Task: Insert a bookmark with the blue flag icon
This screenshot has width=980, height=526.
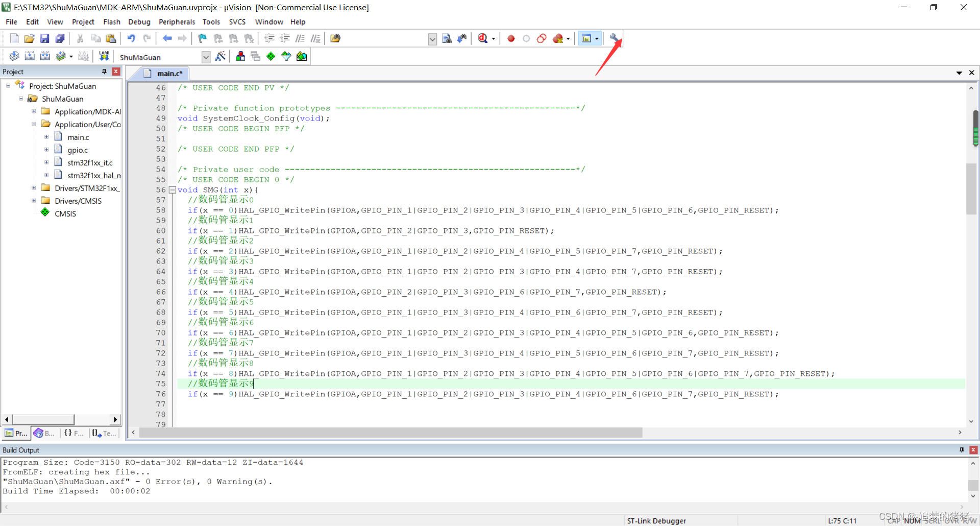Action: [x=203, y=38]
